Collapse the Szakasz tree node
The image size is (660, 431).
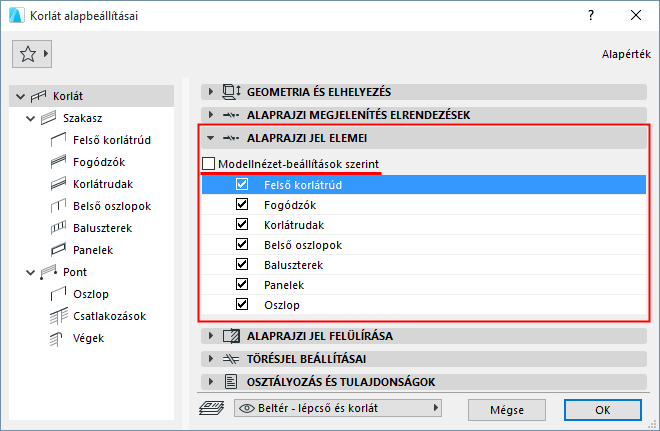tap(28, 118)
